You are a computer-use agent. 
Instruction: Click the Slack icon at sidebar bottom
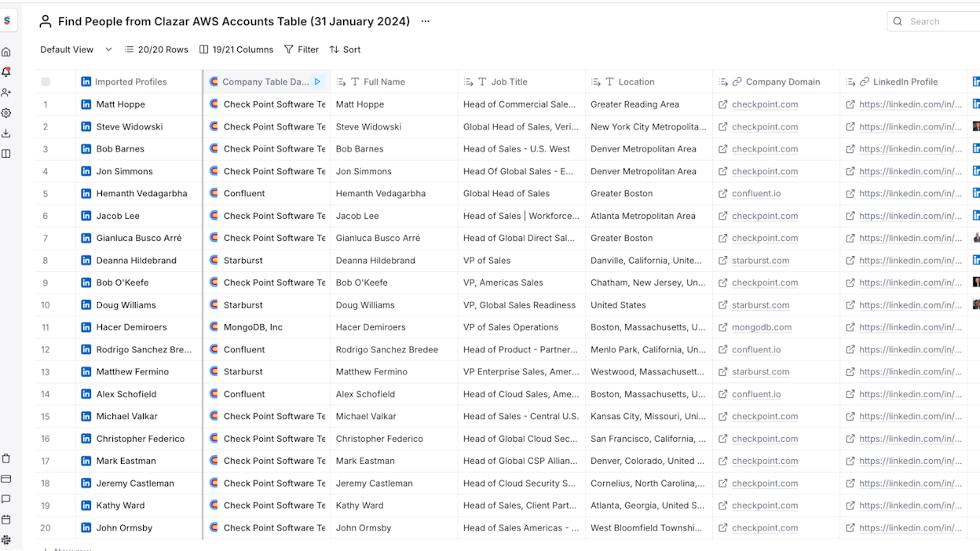[6, 540]
